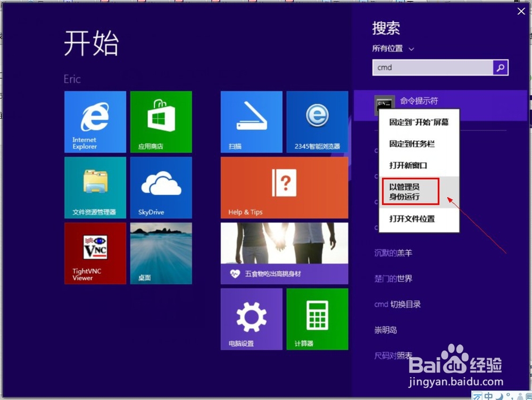
Task: Open the 电脑设置 settings tile
Action: tap(251, 318)
